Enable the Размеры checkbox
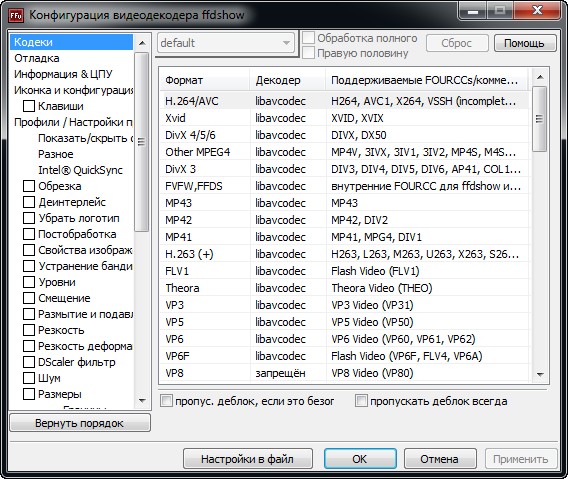This screenshot has height=479, width=568. click(29, 394)
